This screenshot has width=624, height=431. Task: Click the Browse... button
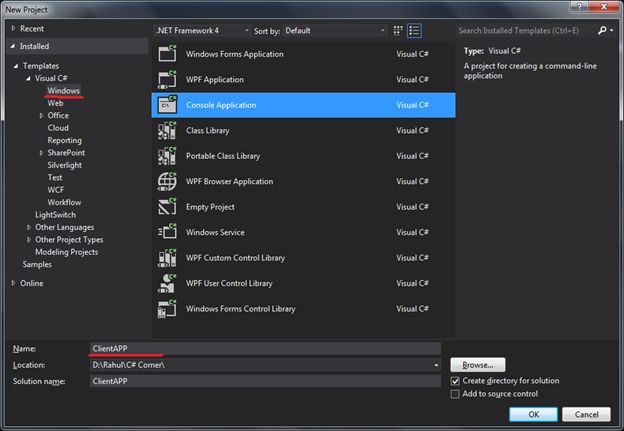[x=478, y=365]
